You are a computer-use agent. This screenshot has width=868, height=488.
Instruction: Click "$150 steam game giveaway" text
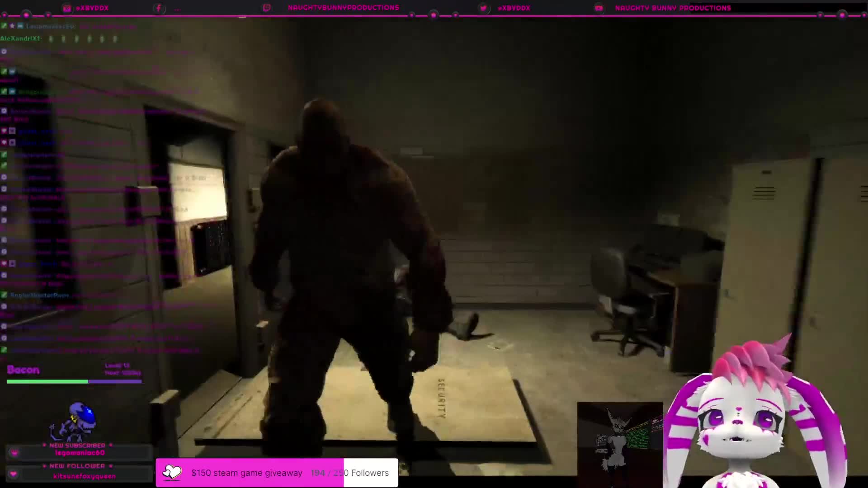point(247,473)
